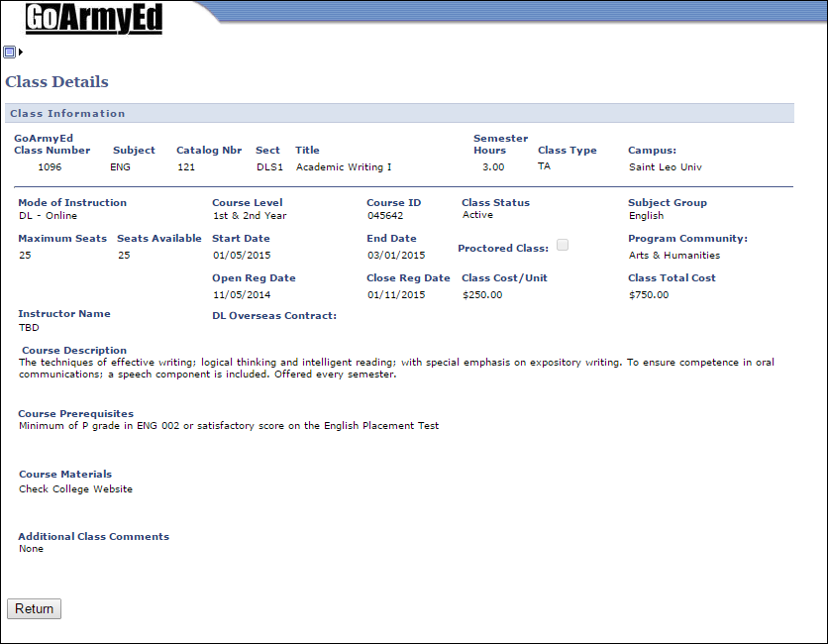Click the subject value ENG
The height and width of the screenshot is (644, 828).
[x=120, y=166]
